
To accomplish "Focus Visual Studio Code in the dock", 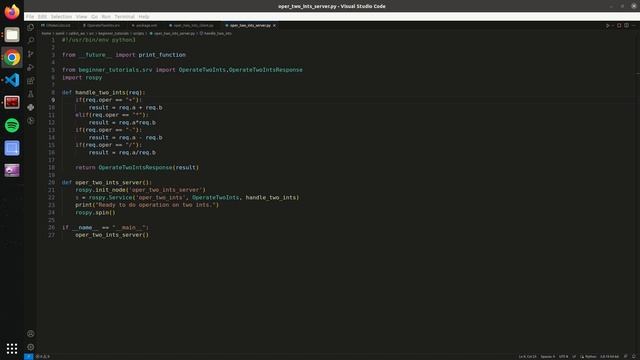I will click(12, 80).
